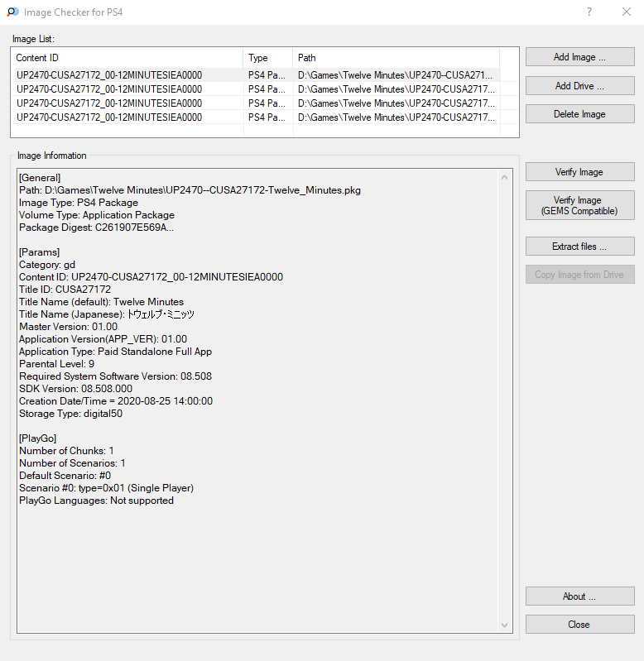Image resolution: width=644 pixels, height=661 pixels.
Task: Click Required System Software Version line
Action: [115, 376]
